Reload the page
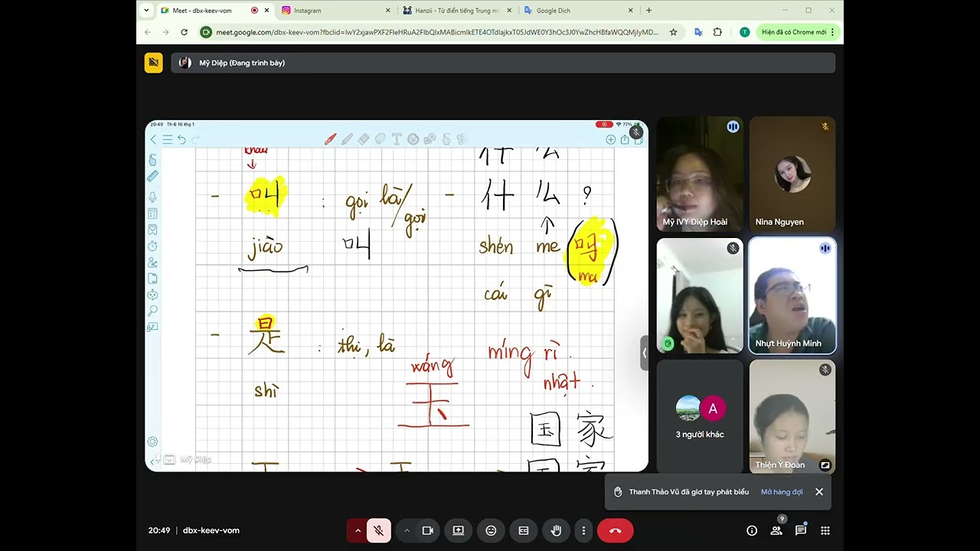 tap(184, 32)
